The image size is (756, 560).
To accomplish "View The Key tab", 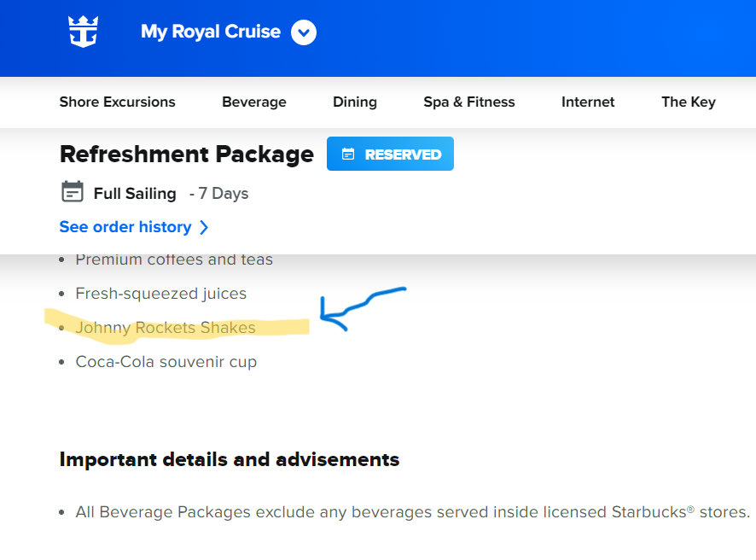I will coord(689,102).
